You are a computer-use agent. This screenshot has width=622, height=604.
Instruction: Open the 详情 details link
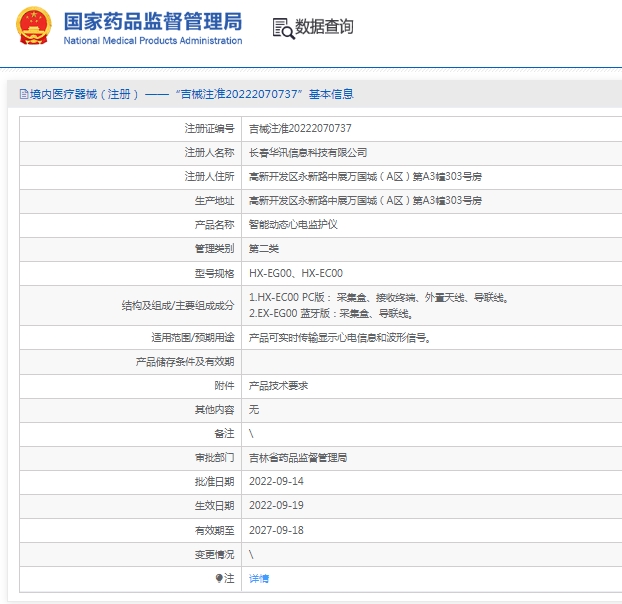point(259,579)
